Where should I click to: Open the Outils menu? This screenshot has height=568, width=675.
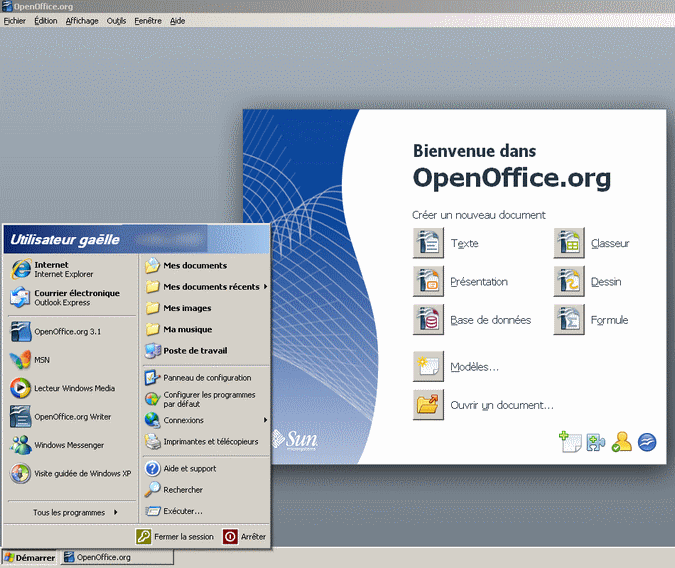click(x=116, y=21)
